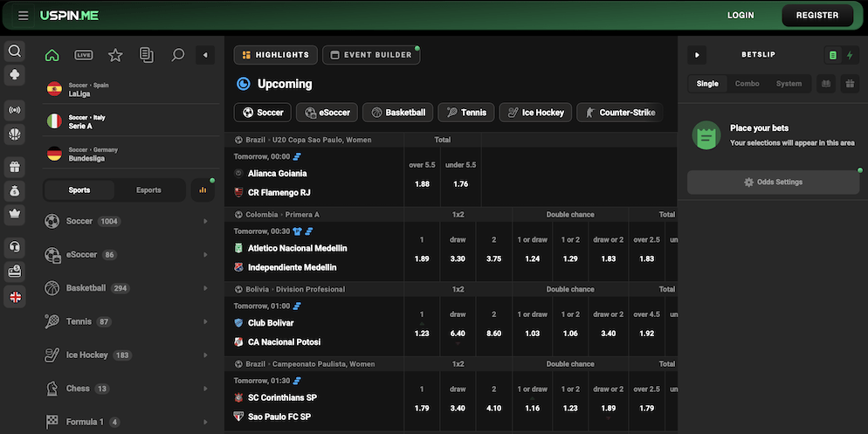868x434 pixels.
Task: Click the LOGIN link
Action: click(x=741, y=16)
